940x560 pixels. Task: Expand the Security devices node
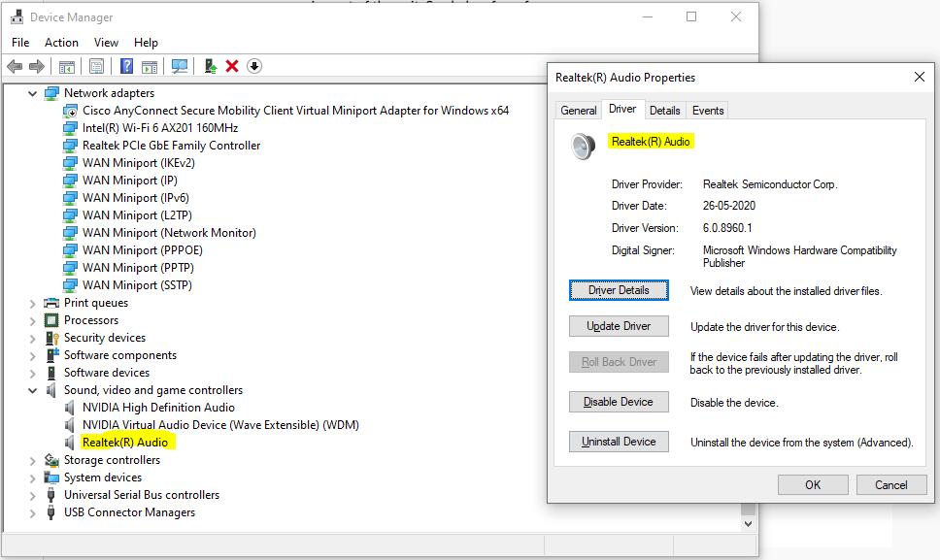pos(32,339)
